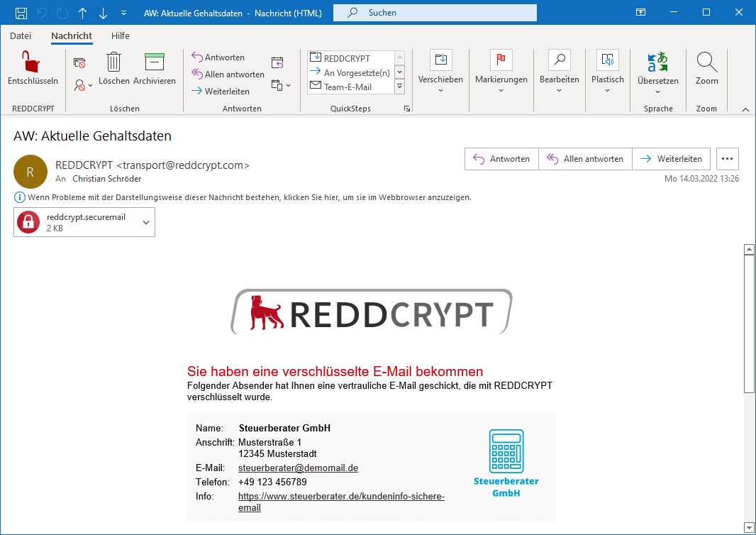This screenshot has height=535, width=756.
Task: Open the Hilfe tab
Action: click(x=120, y=35)
